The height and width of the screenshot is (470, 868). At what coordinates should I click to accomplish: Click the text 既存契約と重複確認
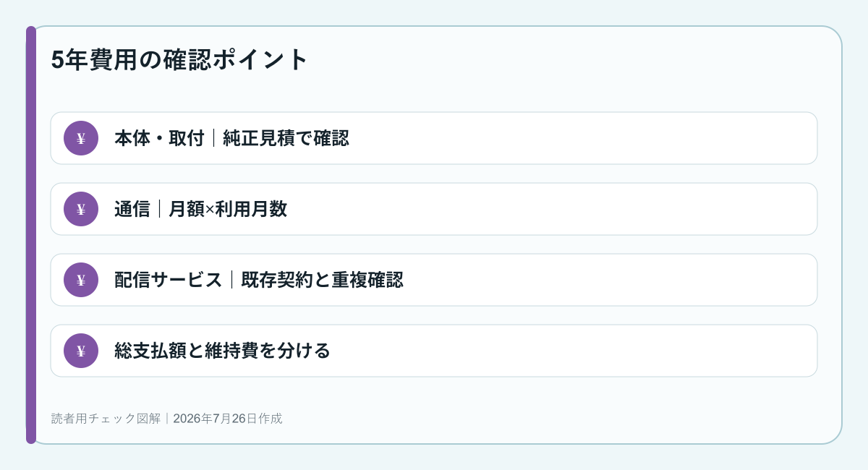[322, 280]
